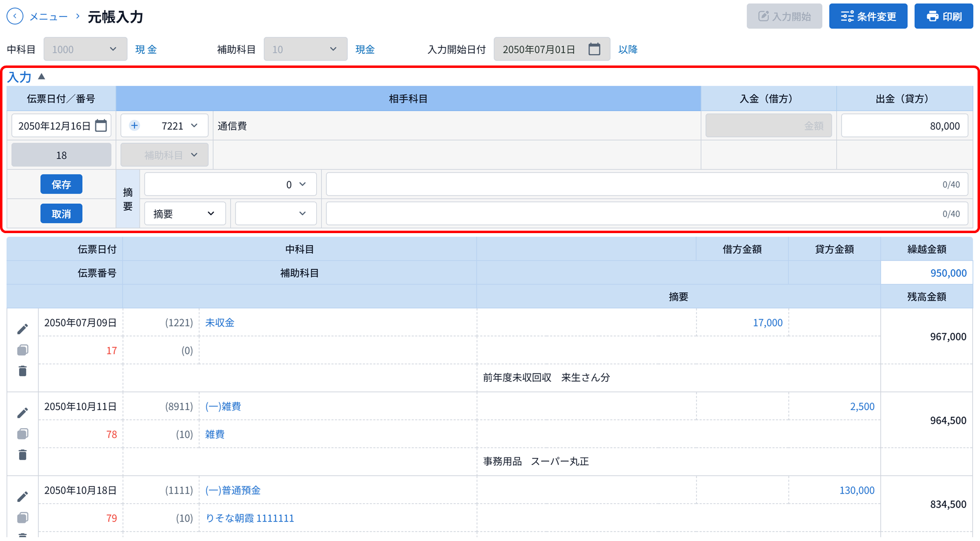Copy the 2050年10月11日 雑費 entry
This screenshot has width=980, height=541.
pos(22,434)
